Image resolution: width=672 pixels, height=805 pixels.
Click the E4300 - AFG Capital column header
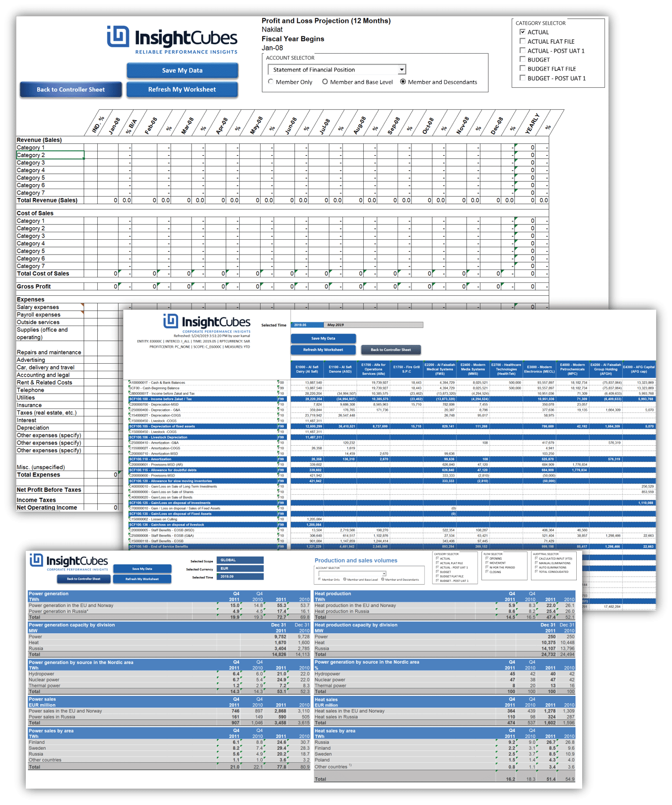click(x=639, y=369)
